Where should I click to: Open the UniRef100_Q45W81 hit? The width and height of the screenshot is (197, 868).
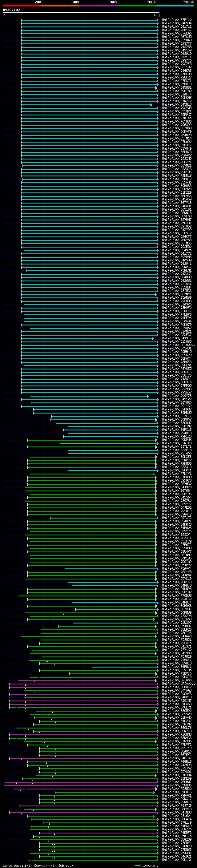[x=176, y=88]
